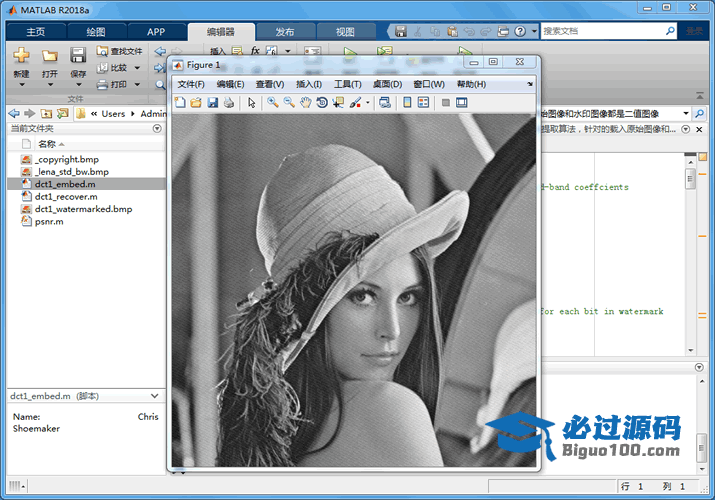715x500 pixels.
Task: Switch to the Plots (绘图) ribbon tab
Action: (x=96, y=32)
